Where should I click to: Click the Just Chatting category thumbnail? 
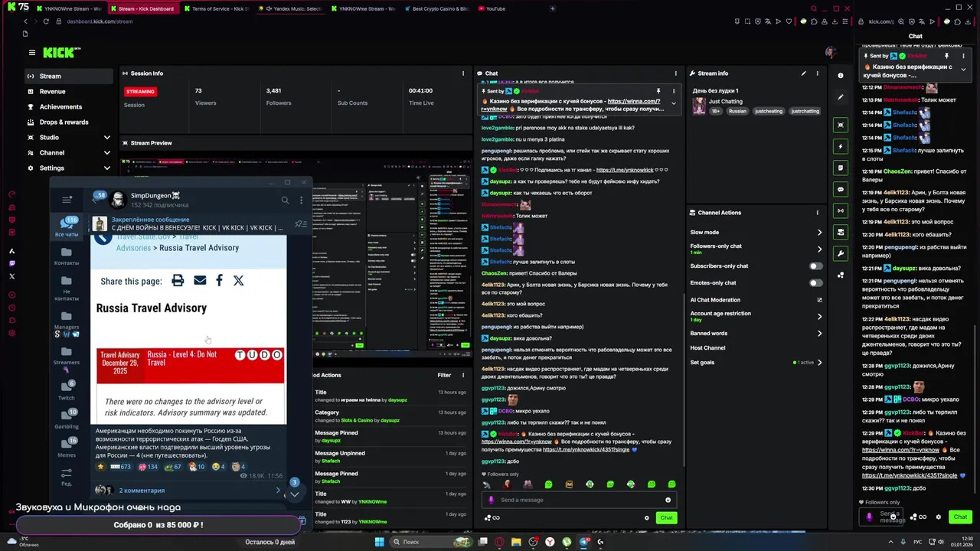(699, 106)
